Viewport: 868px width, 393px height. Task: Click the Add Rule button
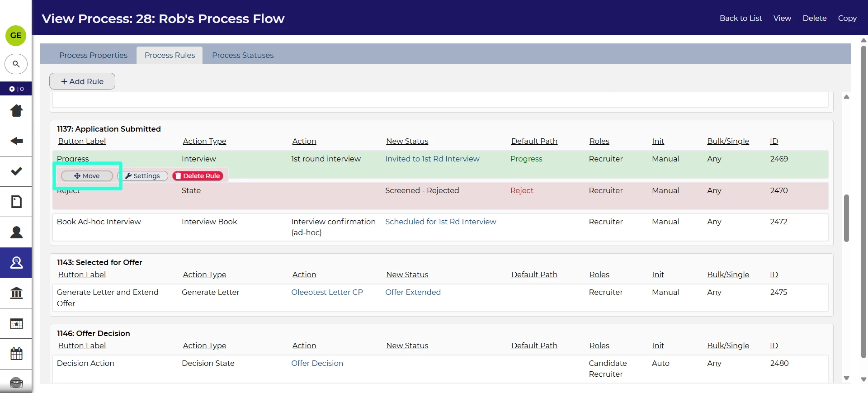coord(82,81)
